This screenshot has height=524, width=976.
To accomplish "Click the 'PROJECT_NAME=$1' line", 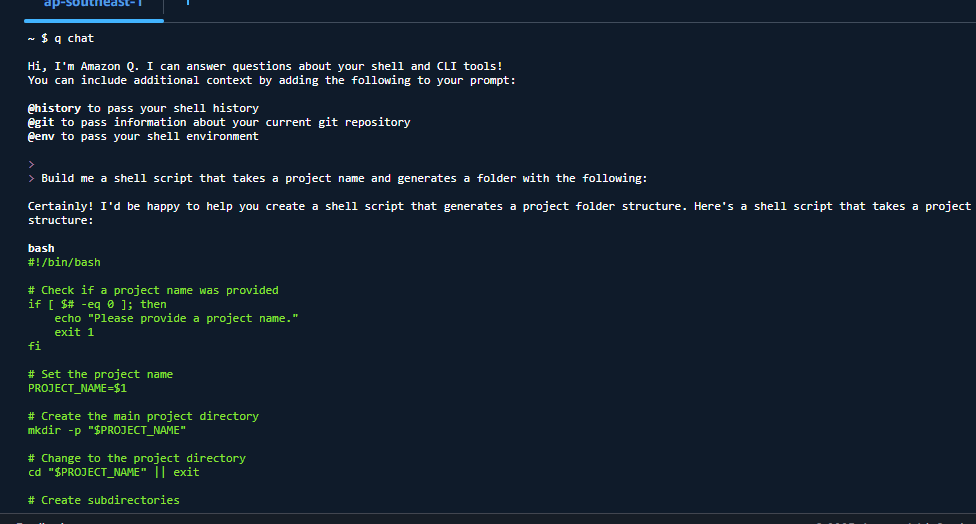I will (x=77, y=388).
